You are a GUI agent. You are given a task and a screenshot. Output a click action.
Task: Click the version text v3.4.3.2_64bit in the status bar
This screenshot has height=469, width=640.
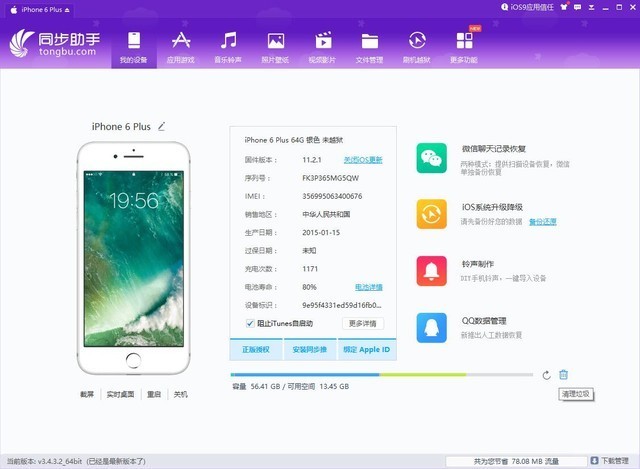coord(60,461)
